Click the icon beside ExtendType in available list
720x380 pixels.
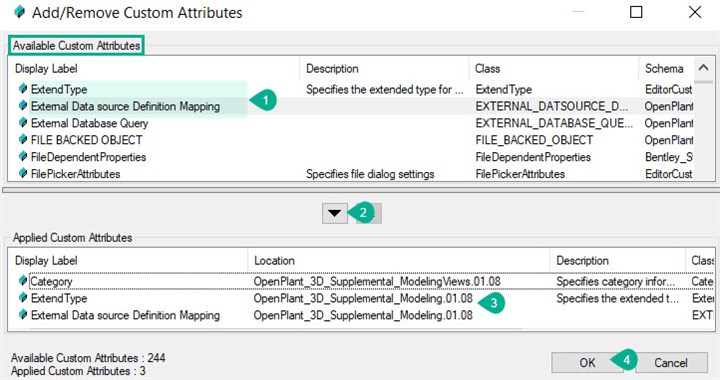22,89
